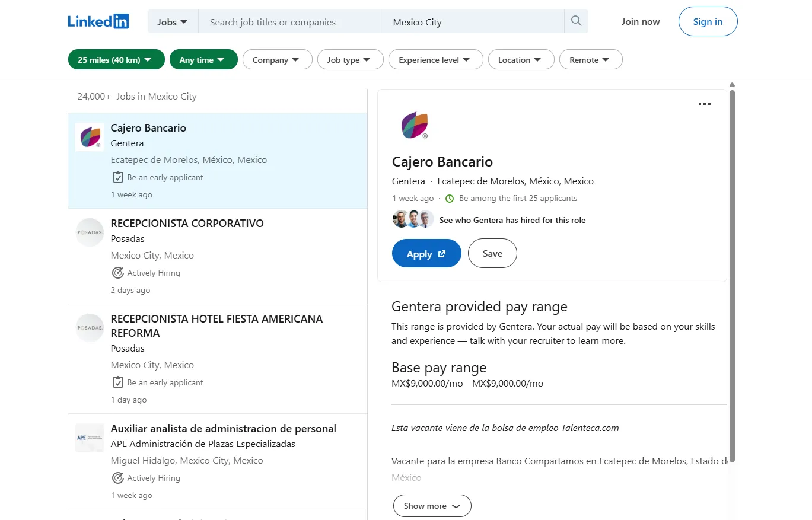Click the blue Apply button
Screen dimensions: 812x520
click(426, 253)
